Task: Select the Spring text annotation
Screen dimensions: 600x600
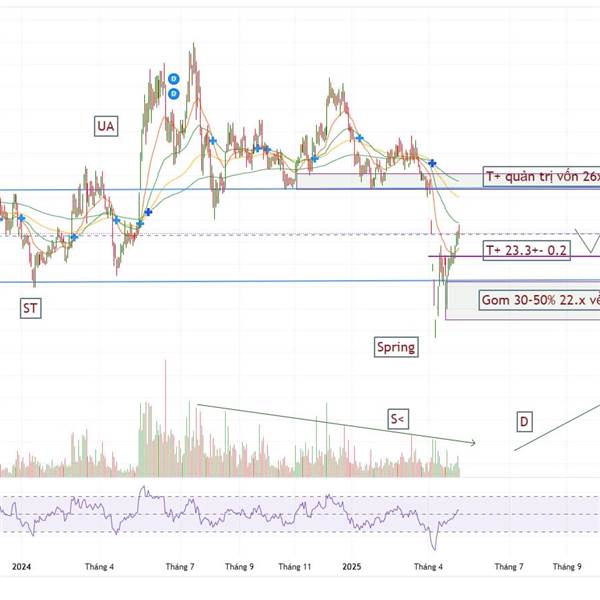Action: click(x=396, y=347)
